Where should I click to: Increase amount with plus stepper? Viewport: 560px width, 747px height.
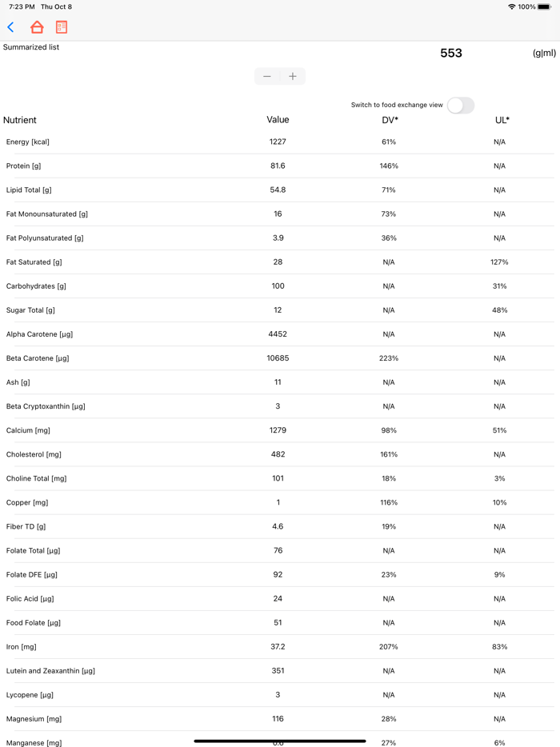tap(293, 77)
